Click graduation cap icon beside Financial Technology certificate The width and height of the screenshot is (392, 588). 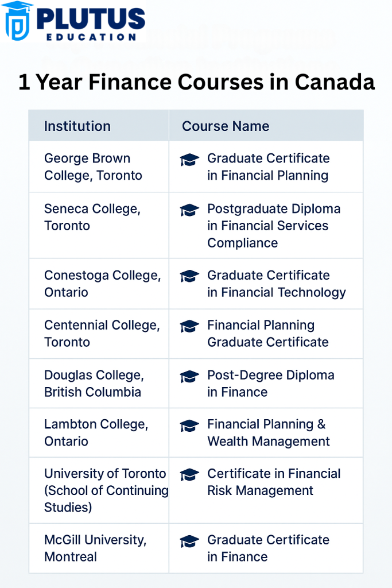(189, 276)
